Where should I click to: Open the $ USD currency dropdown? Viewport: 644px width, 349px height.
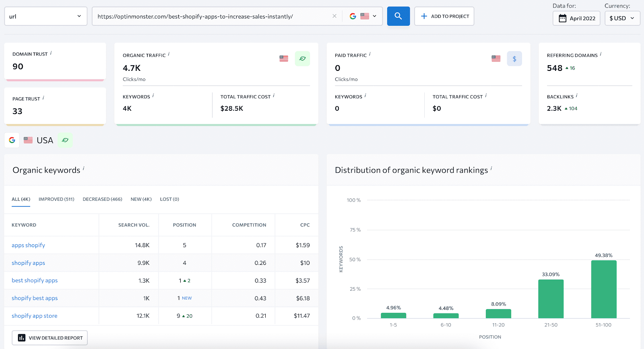point(622,18)
